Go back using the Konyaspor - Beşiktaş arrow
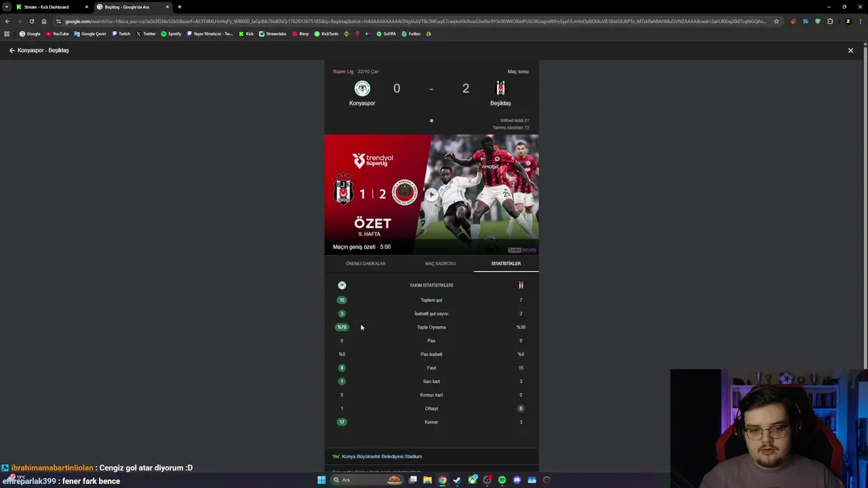This screenshot has width=868, height=488. (12, 50)
